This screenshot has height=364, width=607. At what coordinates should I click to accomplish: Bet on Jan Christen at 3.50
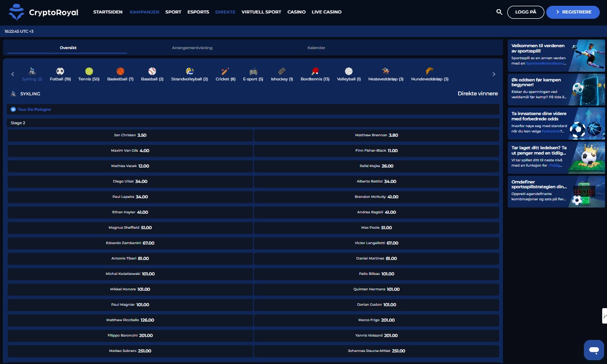[130, 135]
